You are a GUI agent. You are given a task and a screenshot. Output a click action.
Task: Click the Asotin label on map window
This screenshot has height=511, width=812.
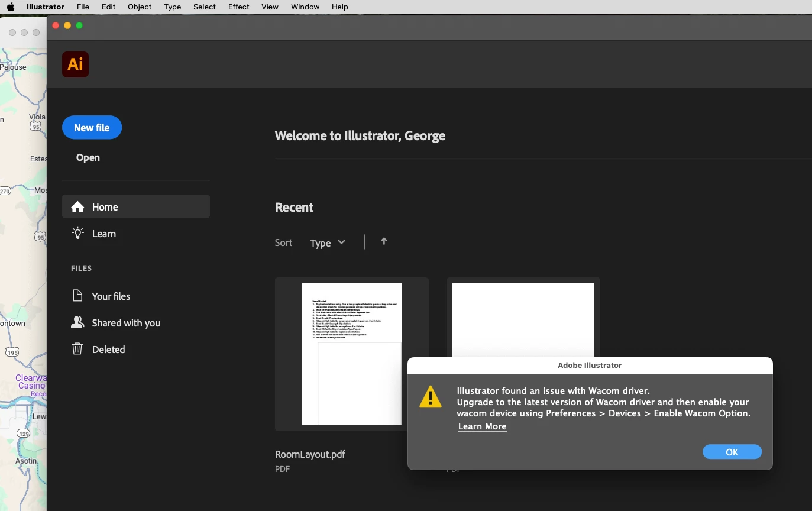point(25,461)
